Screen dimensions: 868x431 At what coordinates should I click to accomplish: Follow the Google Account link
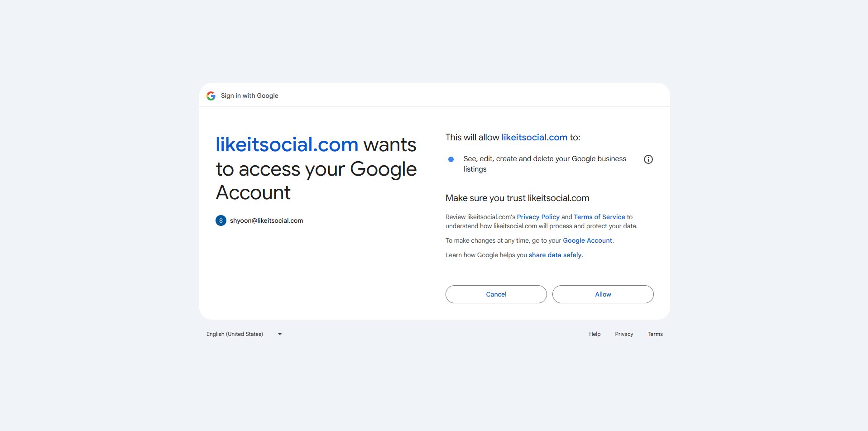coord(588,240)
